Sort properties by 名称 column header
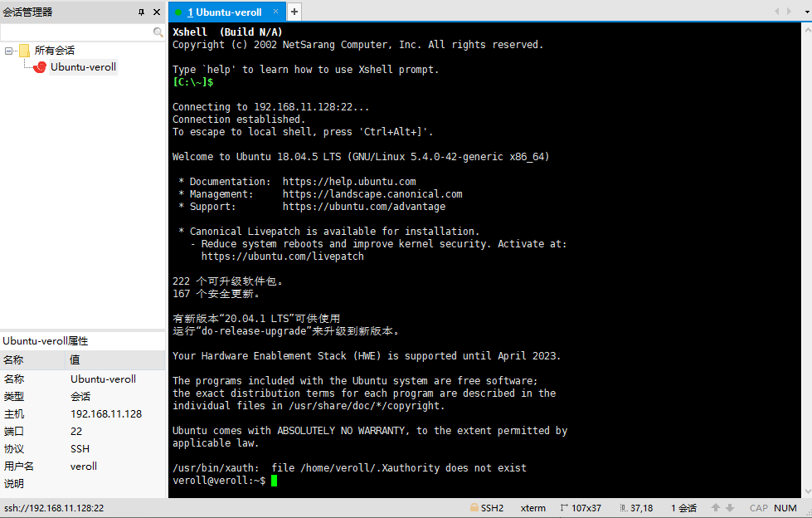This screenshot has height=518, width=812. click(32, 359)
